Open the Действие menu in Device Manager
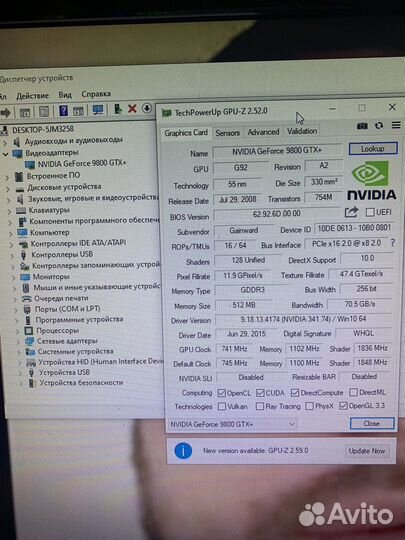This screenshot has width=405, height=540. click(x=32, y=96)
